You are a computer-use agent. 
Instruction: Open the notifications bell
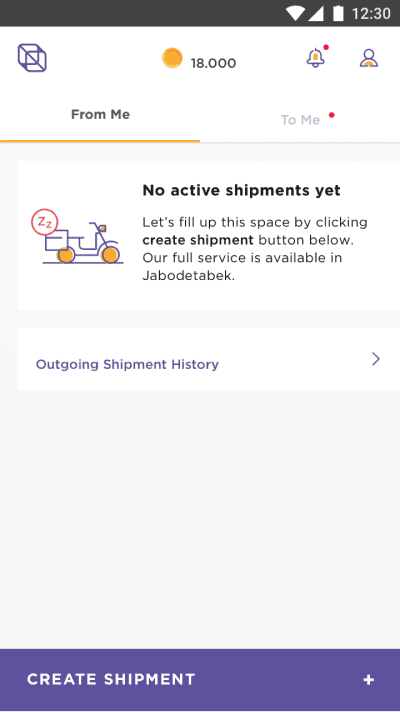coord(316,58)
